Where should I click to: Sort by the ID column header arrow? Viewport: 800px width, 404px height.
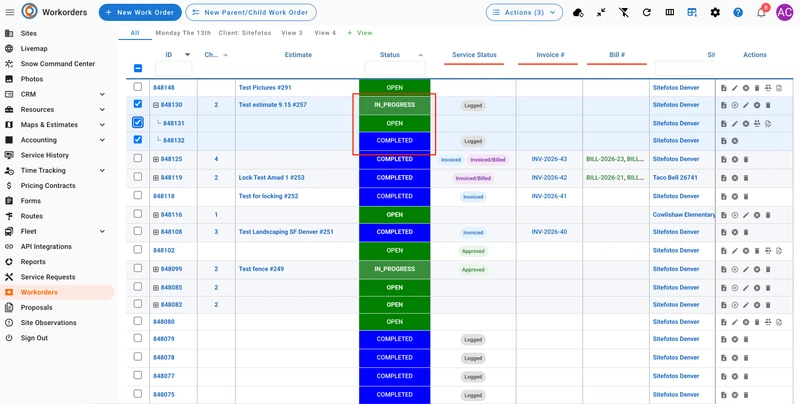coord(187,55)
